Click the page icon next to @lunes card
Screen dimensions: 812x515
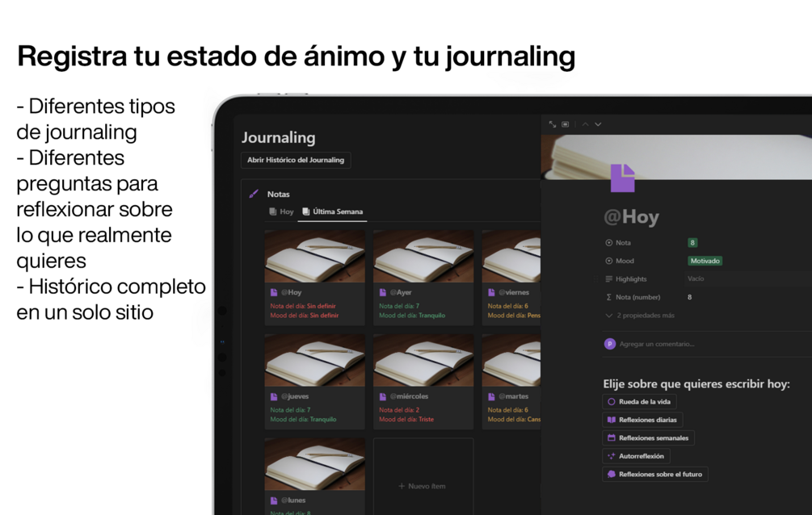click(x=274, y=500)
